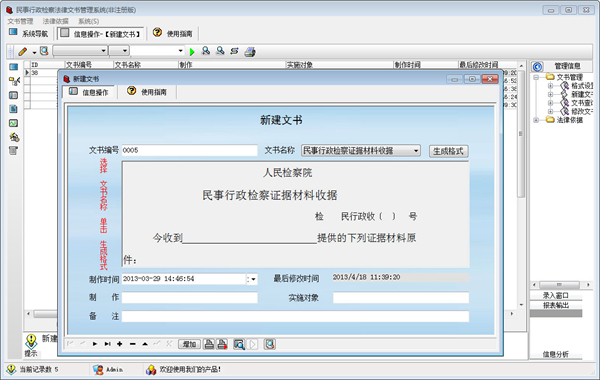Click the first printer icon in dialog bottom bar
600x380 pixels.
coord(209,344)
